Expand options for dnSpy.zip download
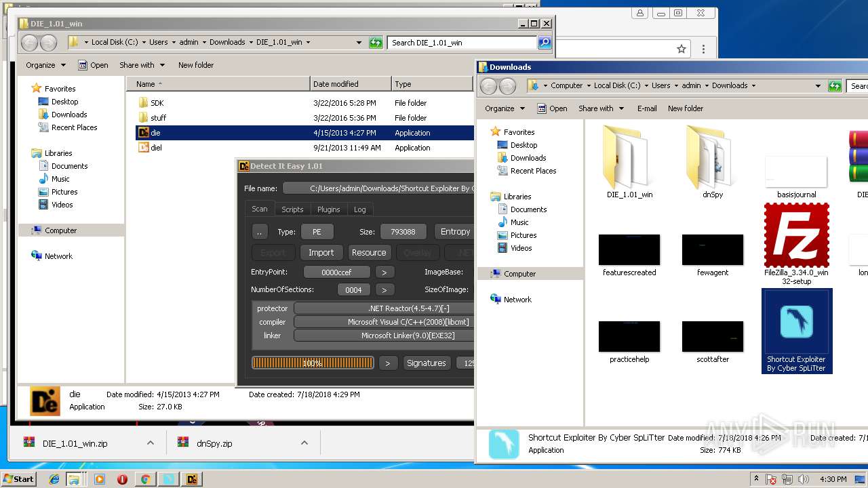The width and height of the screenshot is (868, 488). pyautogui.click(x=304, y=443)
